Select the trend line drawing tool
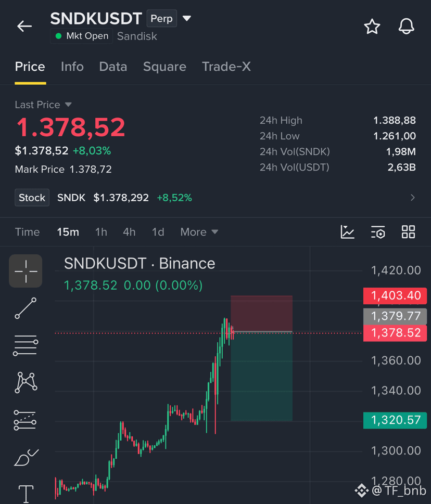This screenshot has width=431, height=504. (x=26, y=308)
